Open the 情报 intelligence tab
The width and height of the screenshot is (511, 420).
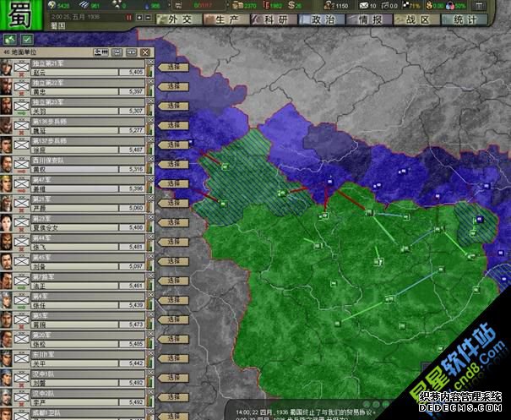tap(369, 19)
